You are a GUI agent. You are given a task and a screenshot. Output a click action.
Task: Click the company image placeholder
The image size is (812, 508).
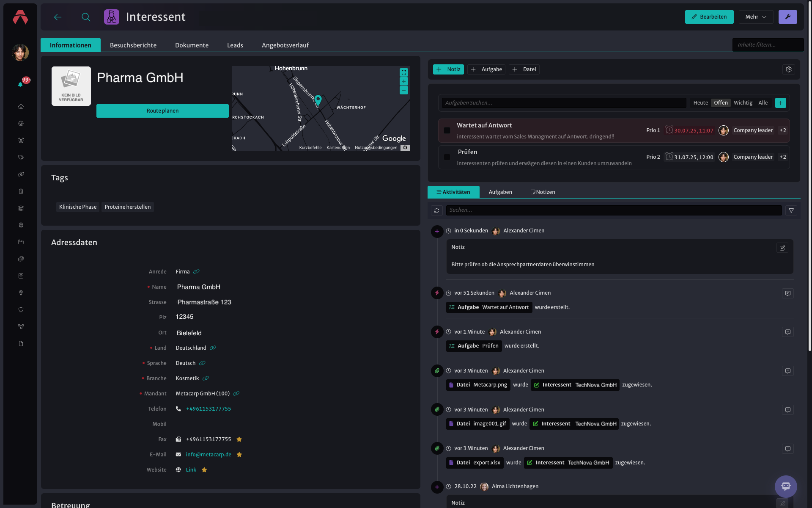pyautogui.click(x=71, y=86)
